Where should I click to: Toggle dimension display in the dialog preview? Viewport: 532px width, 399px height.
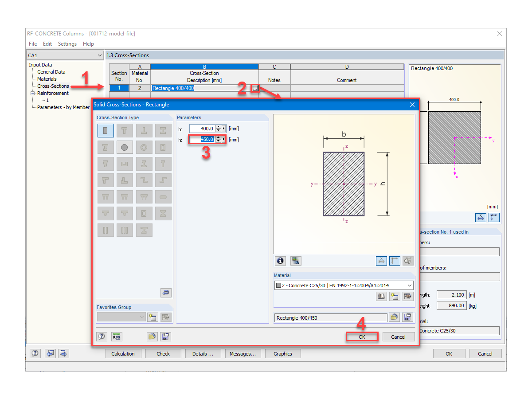pos(381,261)
